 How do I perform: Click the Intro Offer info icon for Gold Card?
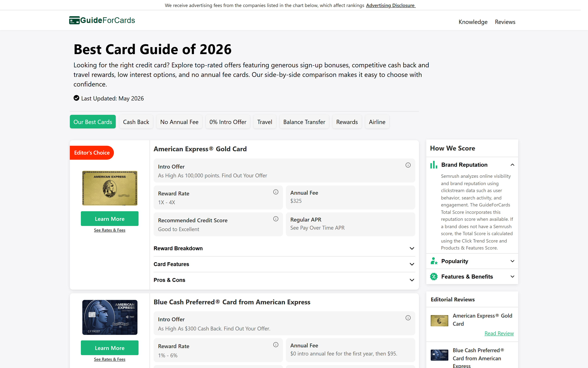(408, 165)
